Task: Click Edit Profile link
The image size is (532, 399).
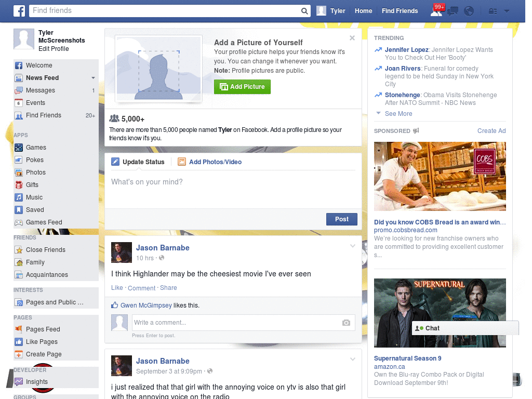Action: pyautogui.click(x=54, y=48)
